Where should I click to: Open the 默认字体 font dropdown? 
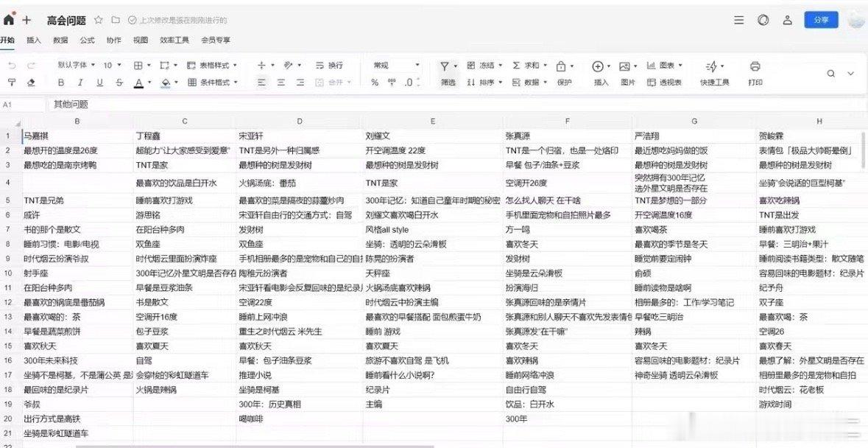77,66
